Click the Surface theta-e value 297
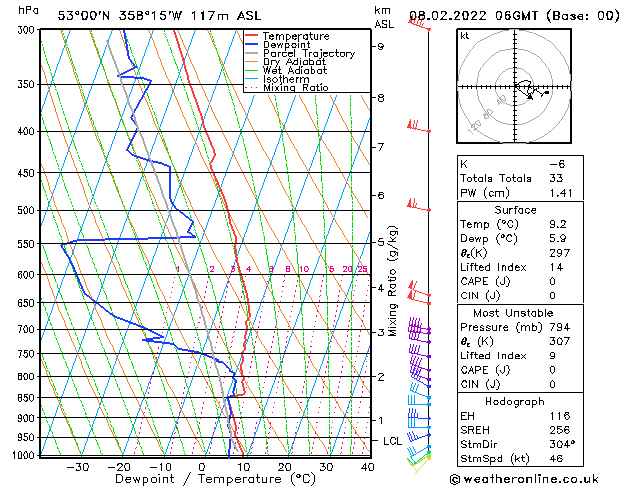629x486 pixels. pyautogui.click(x=560, y=253)
